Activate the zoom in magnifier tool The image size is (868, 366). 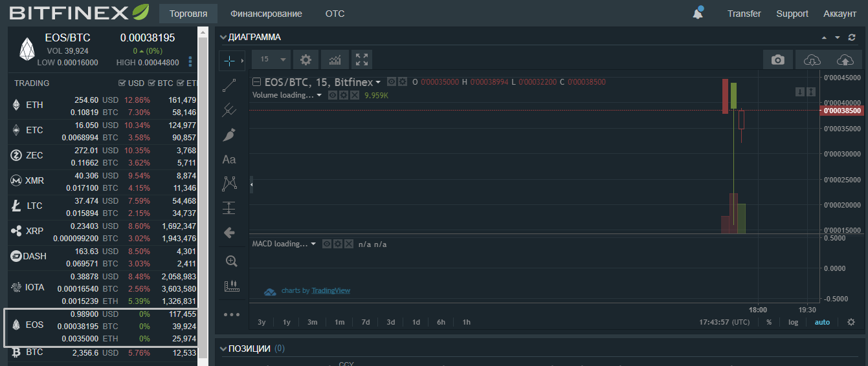click(x=231, y=261)
